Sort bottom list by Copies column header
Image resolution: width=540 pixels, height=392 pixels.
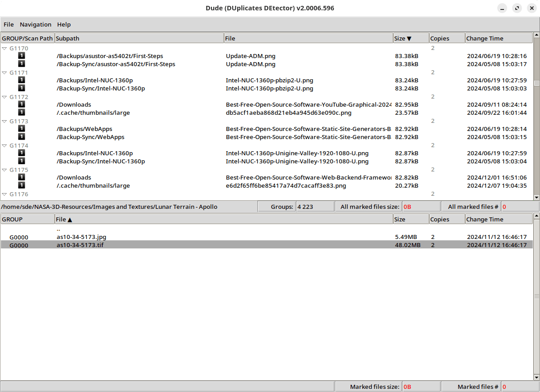click(x=447, y=219)
